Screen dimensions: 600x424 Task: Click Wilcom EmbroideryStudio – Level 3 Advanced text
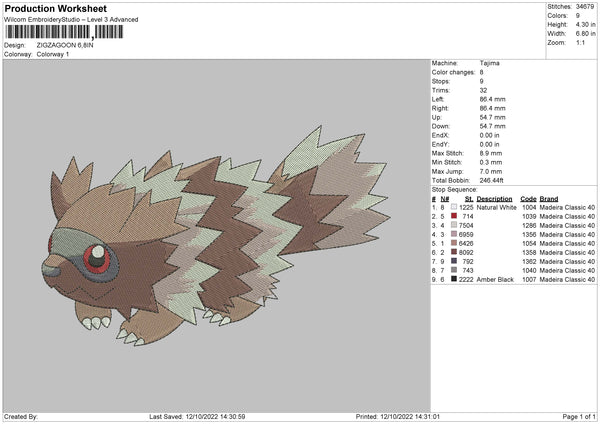click(71, 20)
